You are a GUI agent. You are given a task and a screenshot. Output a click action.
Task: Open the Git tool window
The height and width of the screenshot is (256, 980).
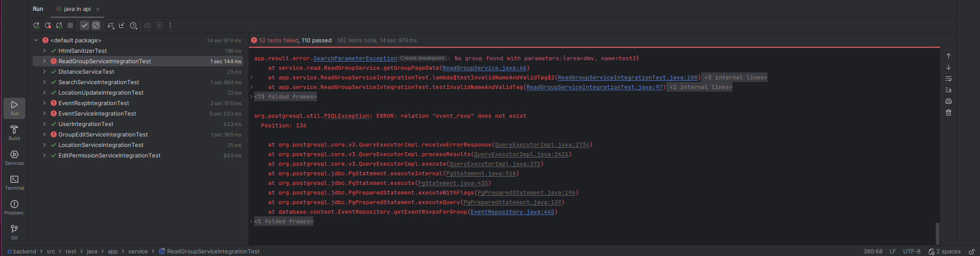point(14,232)
